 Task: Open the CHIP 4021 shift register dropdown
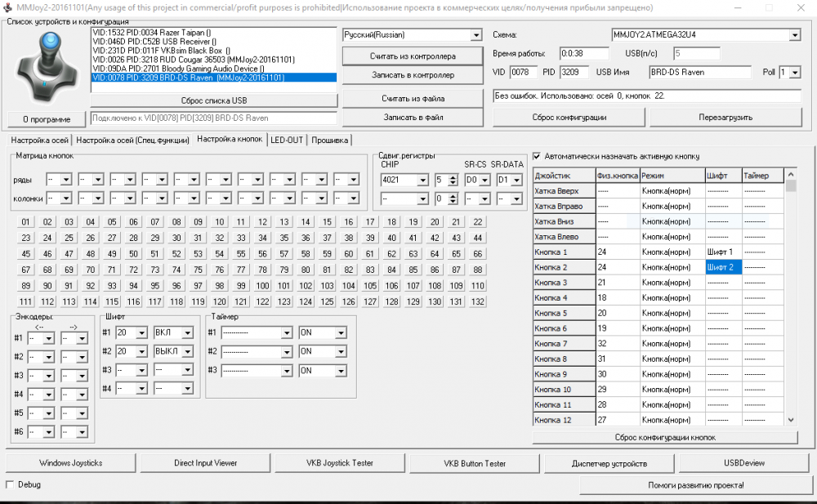(x=422, y=180)
